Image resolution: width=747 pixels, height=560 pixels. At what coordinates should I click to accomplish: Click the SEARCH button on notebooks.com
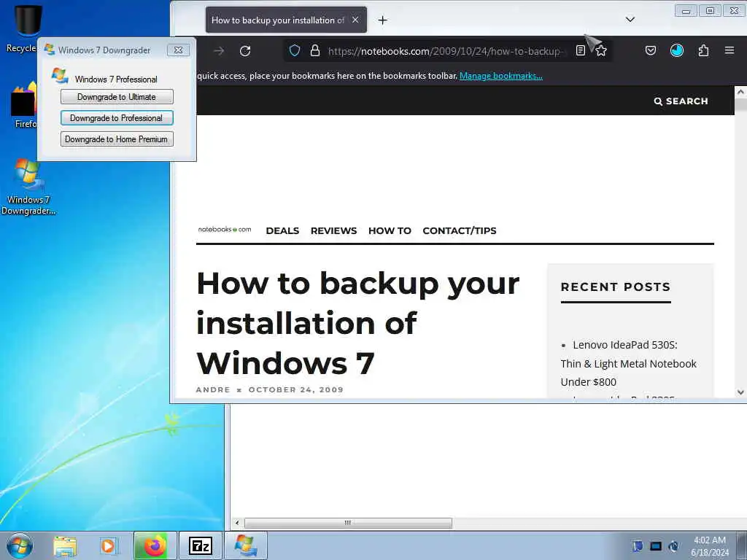click(681, 101)
